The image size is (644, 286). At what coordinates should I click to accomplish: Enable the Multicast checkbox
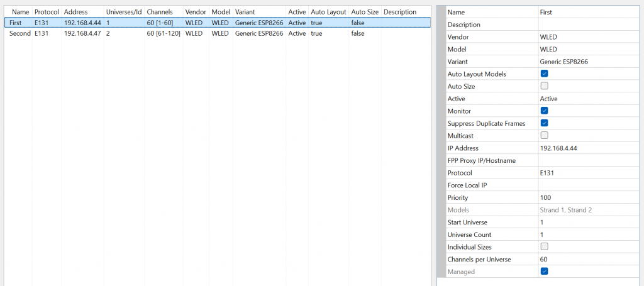click(545, 135)
